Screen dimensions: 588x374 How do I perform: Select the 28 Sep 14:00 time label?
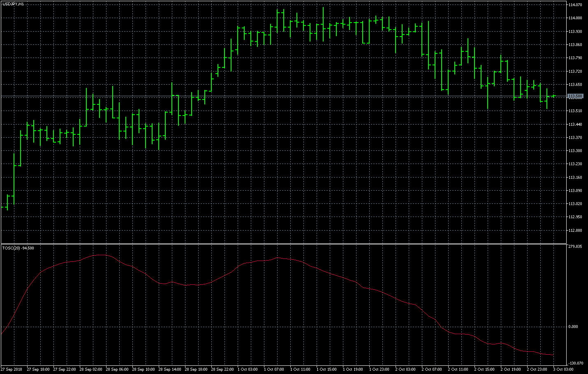point(170,369)
